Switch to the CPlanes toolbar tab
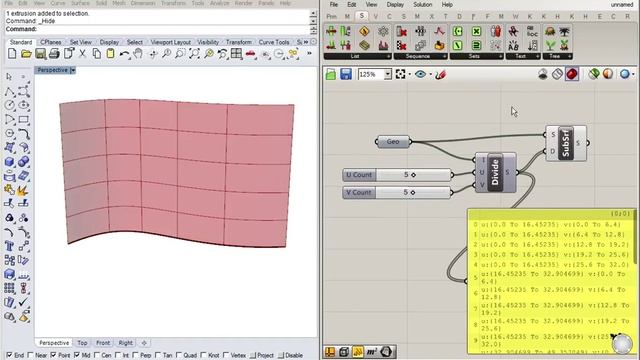This screenshot has height=360, width=640. pyautogui.click(x=51, y=42)
